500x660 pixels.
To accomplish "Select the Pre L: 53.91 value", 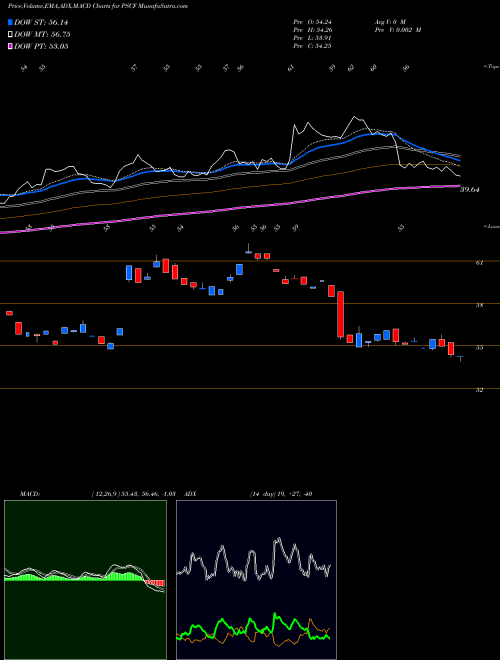I will click(312, 38).
